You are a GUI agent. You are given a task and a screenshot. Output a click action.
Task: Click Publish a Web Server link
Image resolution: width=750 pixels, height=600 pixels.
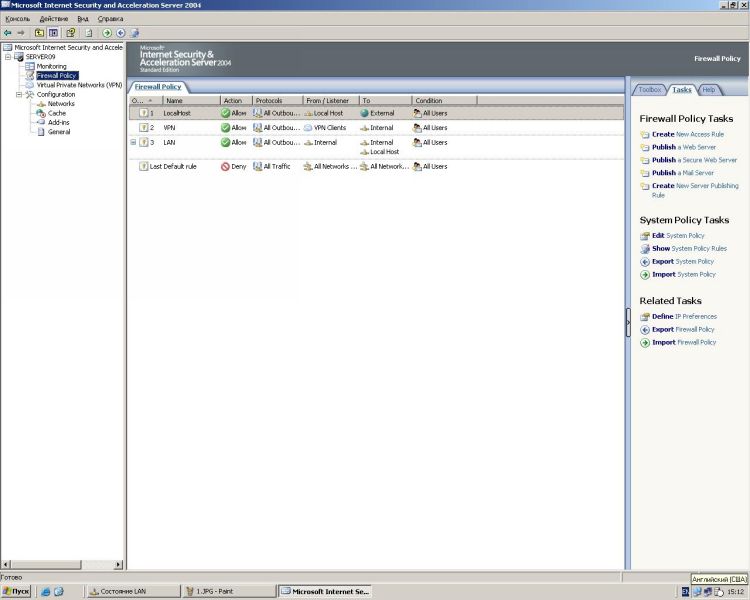tap(684, 147)
